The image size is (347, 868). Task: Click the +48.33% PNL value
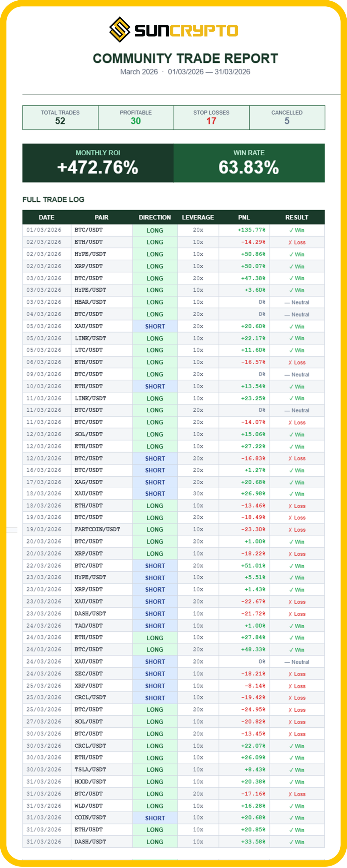click(253, 650)
